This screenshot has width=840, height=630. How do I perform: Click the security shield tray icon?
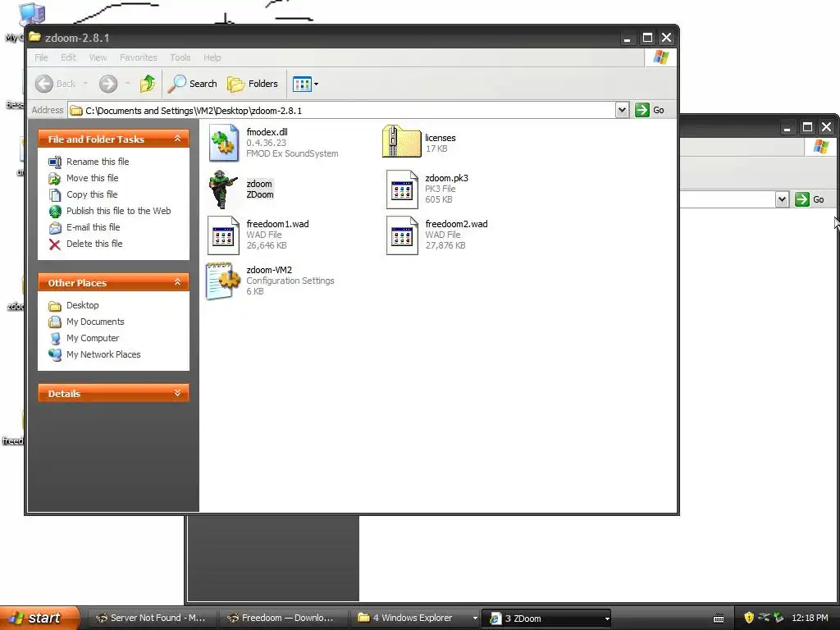[749, 618]
